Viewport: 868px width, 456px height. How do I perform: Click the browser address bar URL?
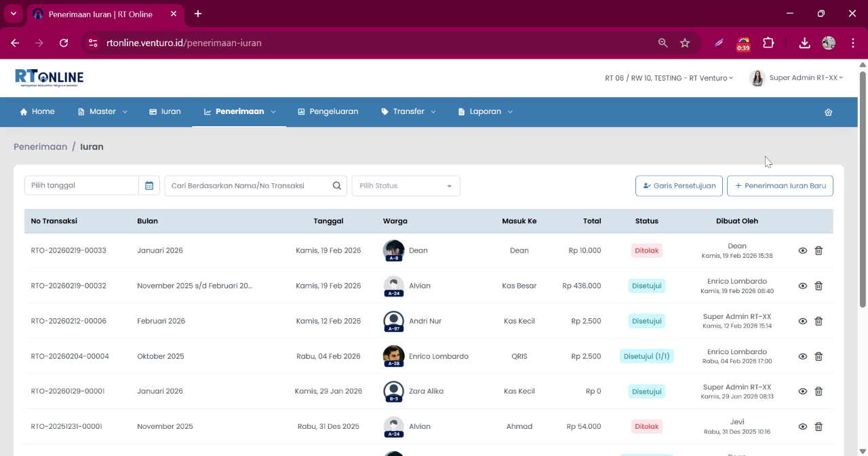point(184,43)
